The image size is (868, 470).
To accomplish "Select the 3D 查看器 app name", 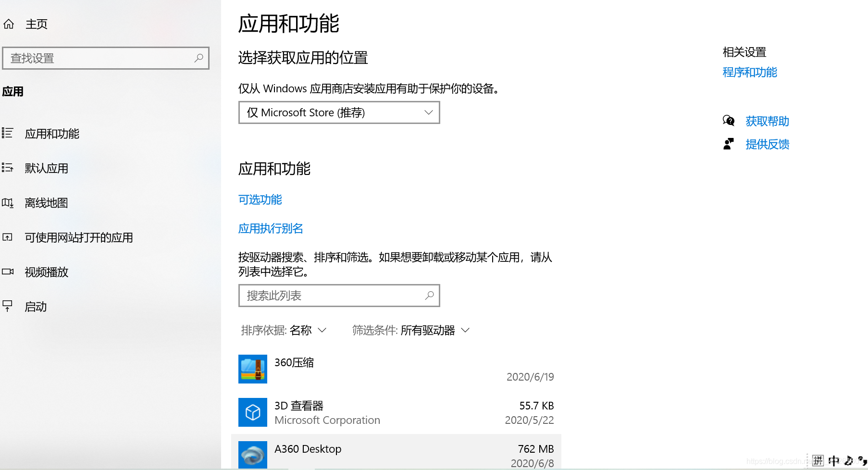I will click(x=299, y=406).
